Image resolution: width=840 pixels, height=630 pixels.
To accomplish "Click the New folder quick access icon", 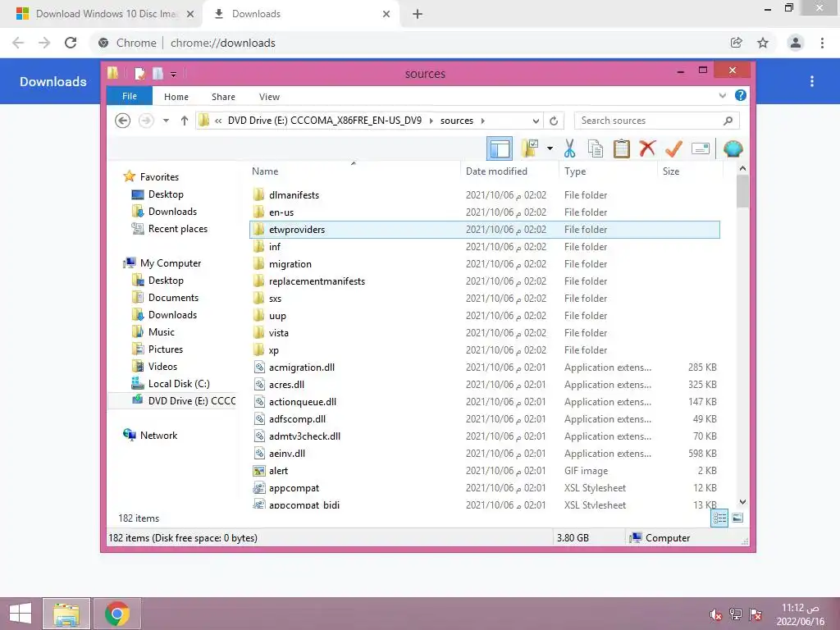I will [x=157, y=73].
